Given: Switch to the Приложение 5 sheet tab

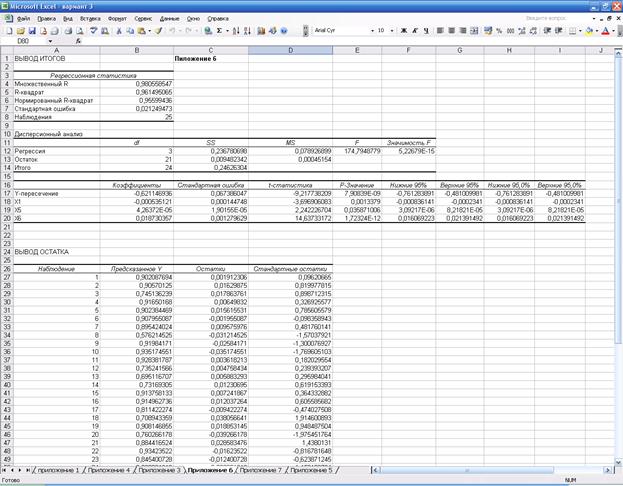Looking at the screenshot, I should point(311,470).
